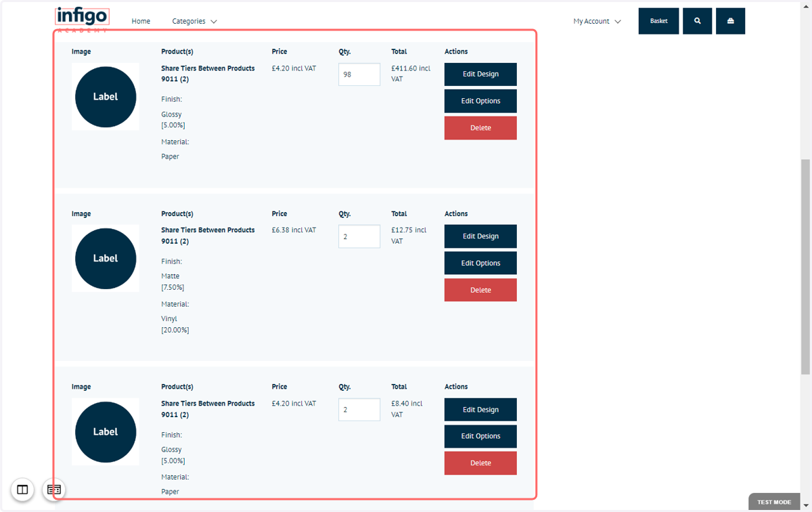The width and height of the screenshot is (812, 512).
Task: Click the briefcase icon button in header
Action: pyautogui.click(x=731, y=21)
